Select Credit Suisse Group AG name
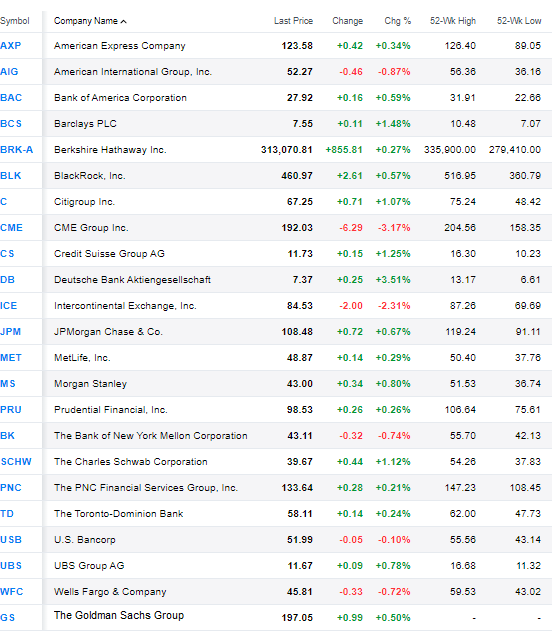 [x=109, y=254]
